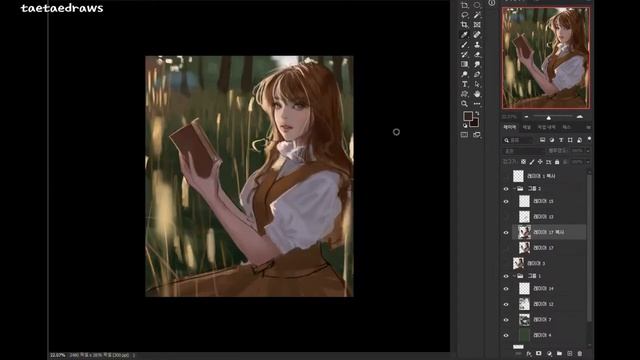640x360 pixels.
Task: Select the Pen tool
Action: (477, 74)
